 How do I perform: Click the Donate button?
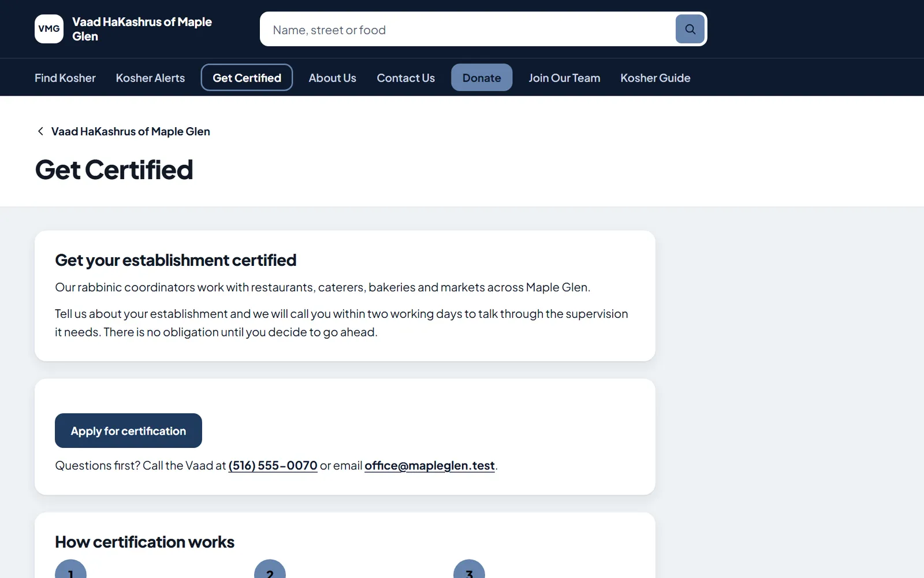tap(482, 77)
